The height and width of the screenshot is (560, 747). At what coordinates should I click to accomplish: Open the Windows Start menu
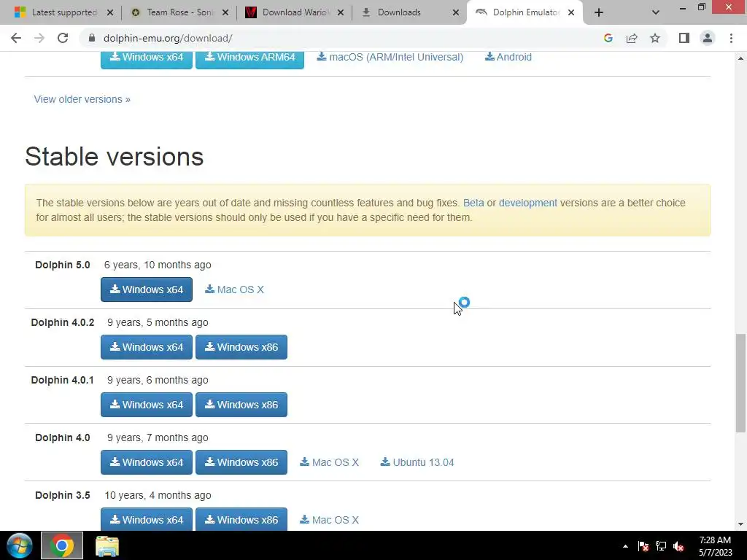20,545
